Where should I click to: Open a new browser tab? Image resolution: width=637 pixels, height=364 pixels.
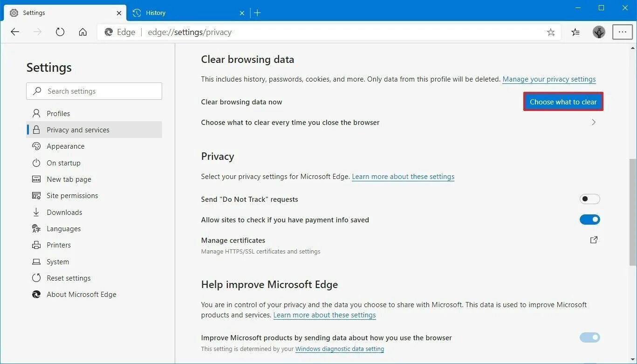pyautogui.click(x=257, y=13)
